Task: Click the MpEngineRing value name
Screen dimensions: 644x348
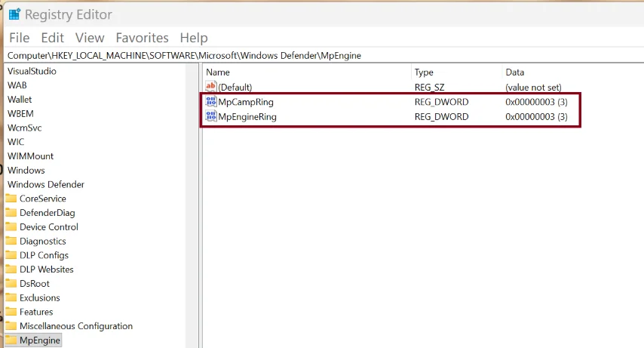Action: 247,117
